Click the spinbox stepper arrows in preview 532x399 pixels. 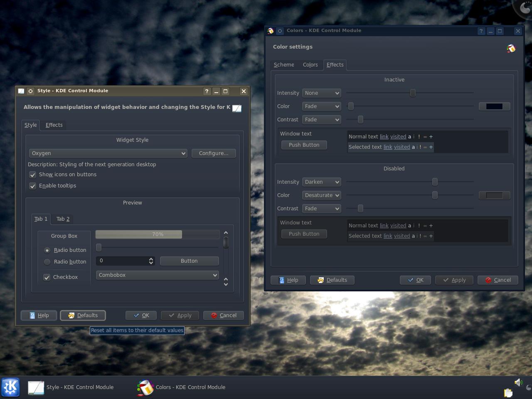151,261
